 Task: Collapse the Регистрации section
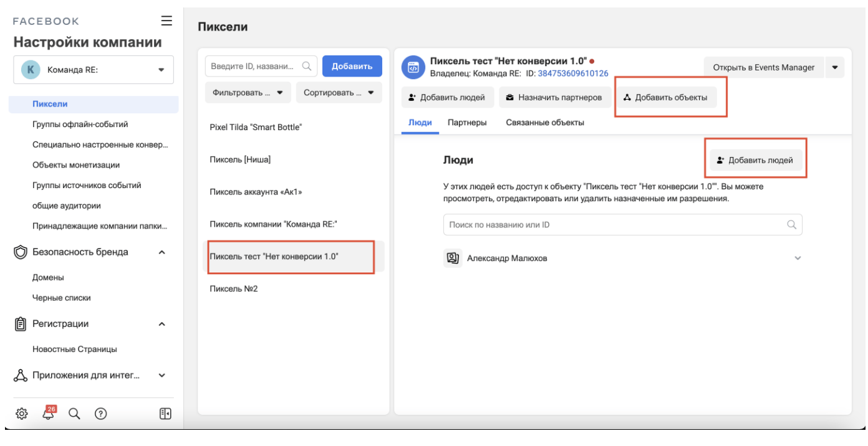(x=162, y=324)
